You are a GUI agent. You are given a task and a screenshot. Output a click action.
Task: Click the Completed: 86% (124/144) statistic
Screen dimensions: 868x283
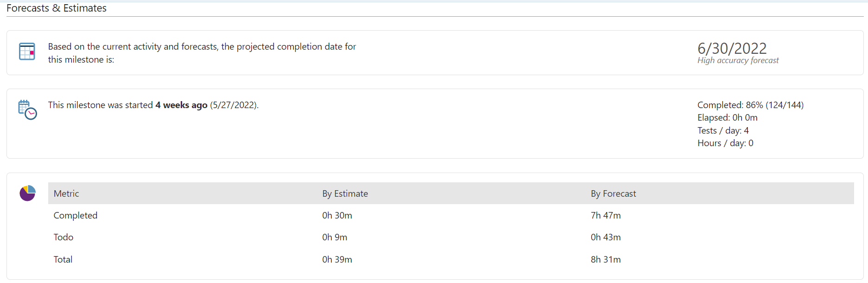(750, 105)
